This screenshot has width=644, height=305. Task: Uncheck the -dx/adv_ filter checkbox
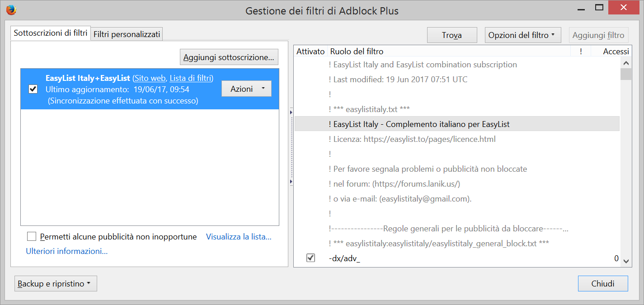point(311,258)
